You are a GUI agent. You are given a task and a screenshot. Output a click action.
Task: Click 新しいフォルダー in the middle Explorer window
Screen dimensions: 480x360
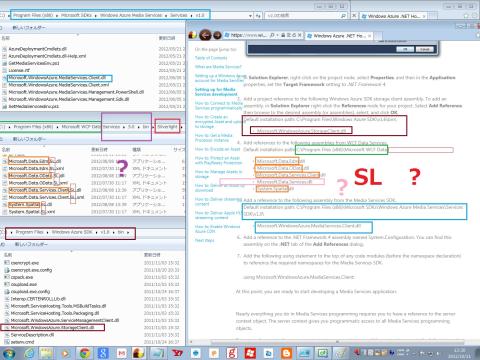[x=29, y=139]
